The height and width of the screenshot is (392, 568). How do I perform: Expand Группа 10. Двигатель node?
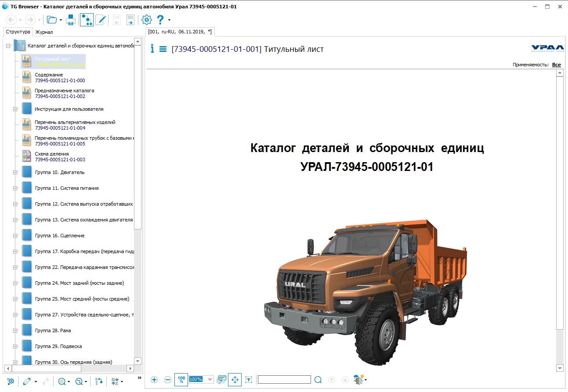coord(15,172)
